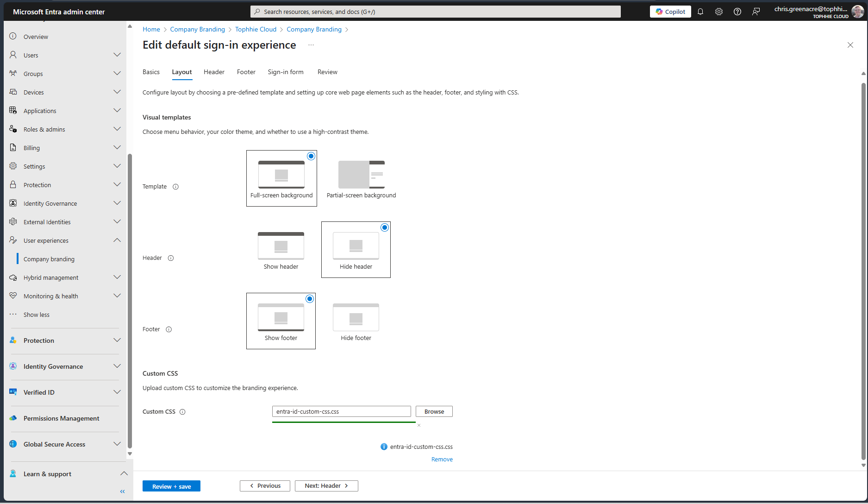This screenshot has height=504, width=868.
Task: Click the Permissions Management icon
Action: coord(13,418)
